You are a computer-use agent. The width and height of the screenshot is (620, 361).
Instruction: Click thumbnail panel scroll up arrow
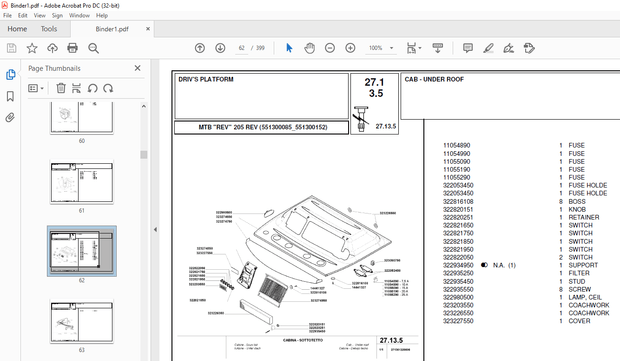point(144,106)
